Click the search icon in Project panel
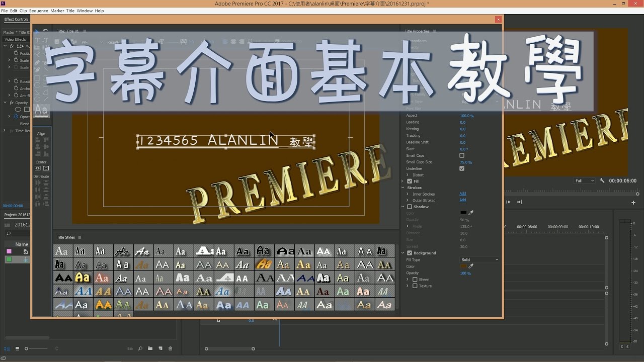The image size is (644, 362). (8, 234)
